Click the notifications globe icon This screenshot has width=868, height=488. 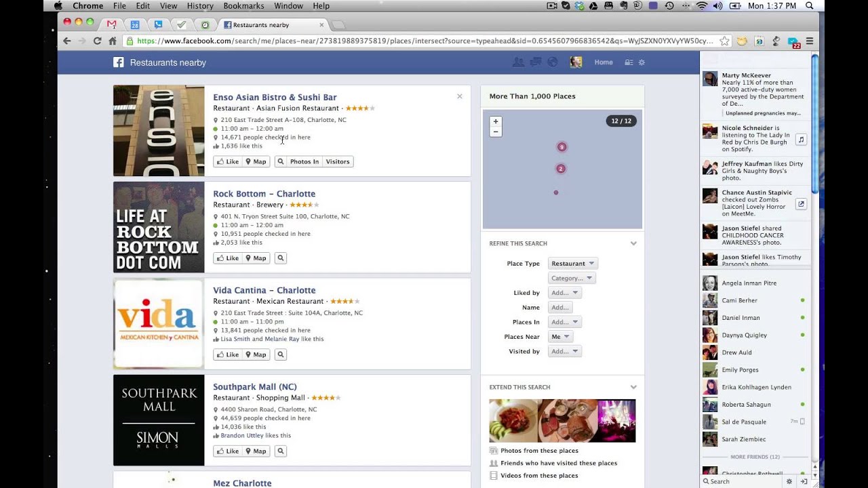[x=552, y=62]
